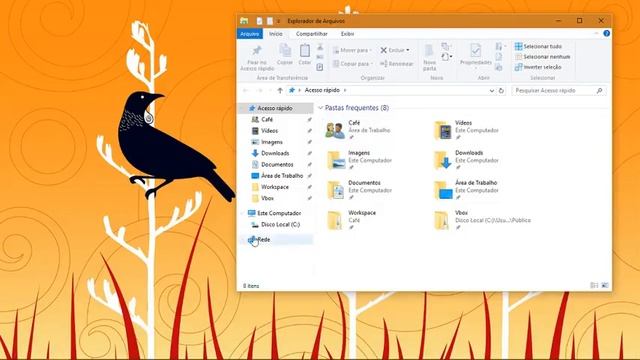Viewport: 640px width, 360px height.
Task: Click the Documentos folder icon in content pane
Action: tap(336, 190)
